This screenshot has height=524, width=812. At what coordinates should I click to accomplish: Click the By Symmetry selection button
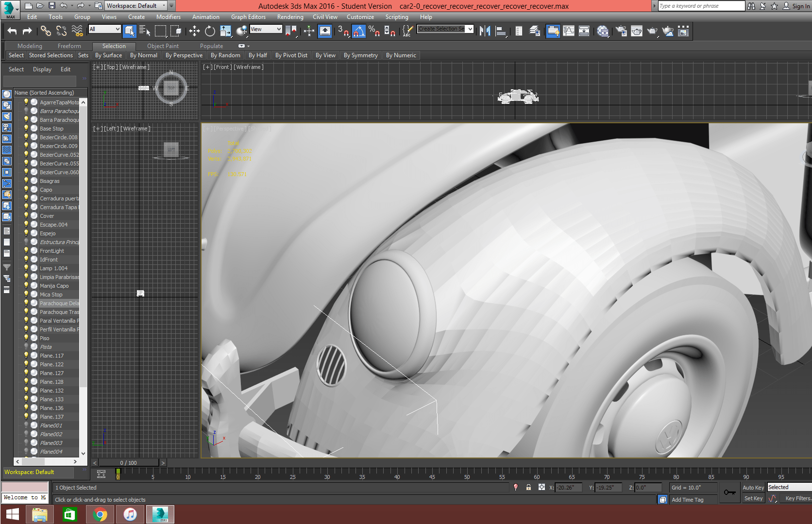[x=360, y=55]
